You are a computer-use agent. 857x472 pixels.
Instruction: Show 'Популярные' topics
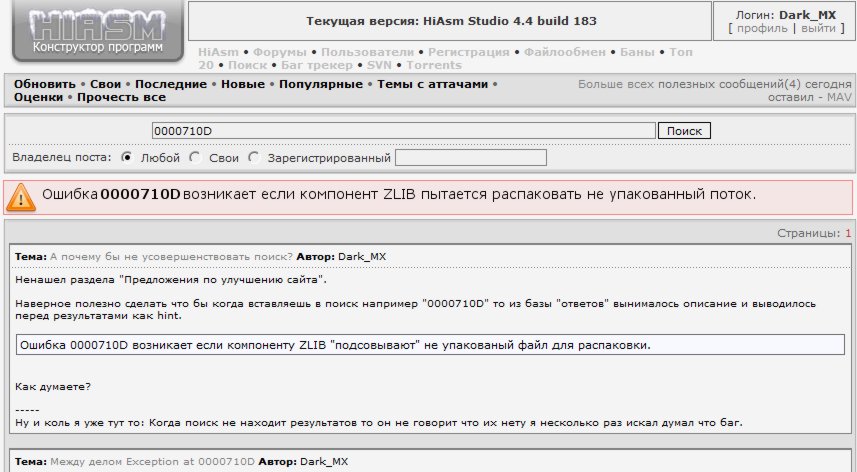(x=320, y=84)
